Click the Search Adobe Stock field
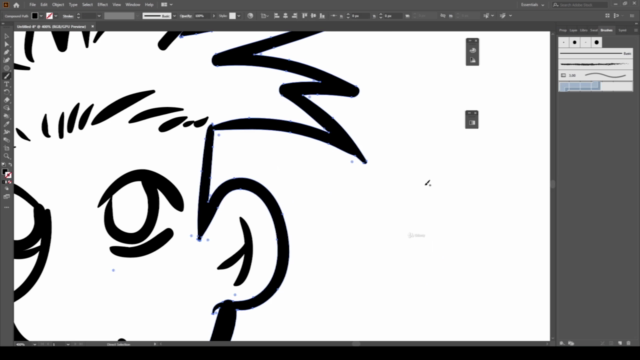The width and height of the screenshot is (640, 360). [x=580, y=5]
